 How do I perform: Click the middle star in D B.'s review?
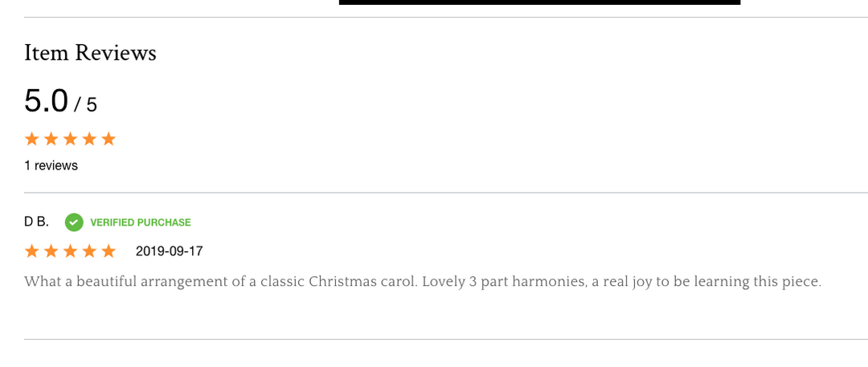(71, 251)
